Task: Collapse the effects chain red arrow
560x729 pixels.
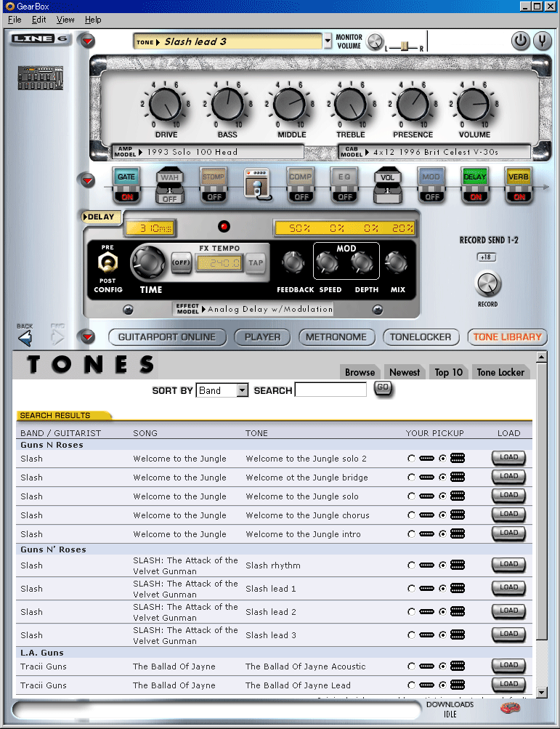Action: [87, 180]
